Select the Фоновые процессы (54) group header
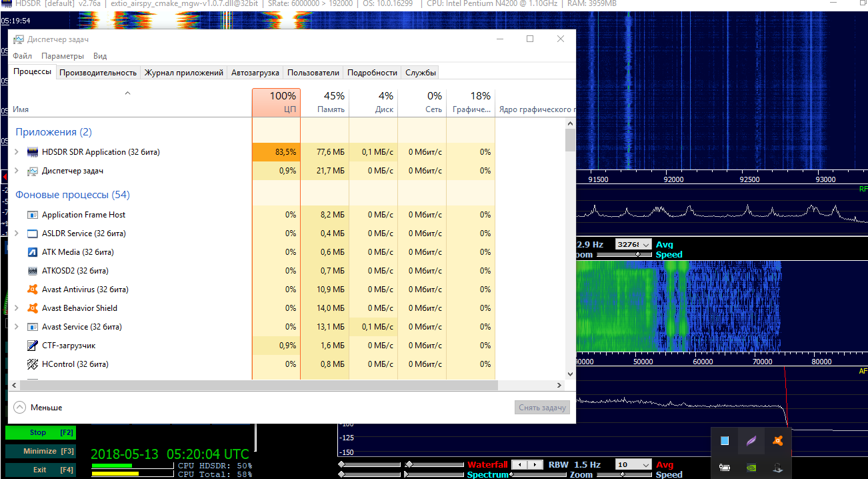The image size is (868, 479). tap(73, 195)
